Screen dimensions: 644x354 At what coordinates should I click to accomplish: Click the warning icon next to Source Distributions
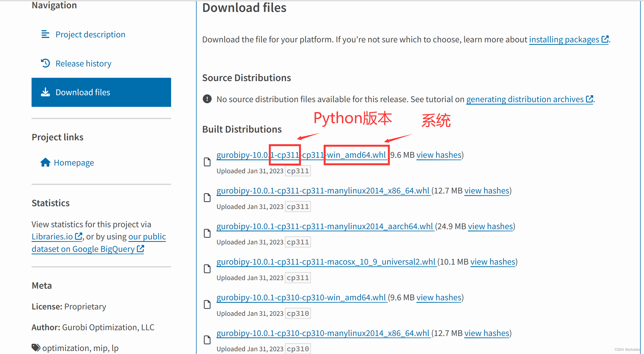(x=208, y=99)
